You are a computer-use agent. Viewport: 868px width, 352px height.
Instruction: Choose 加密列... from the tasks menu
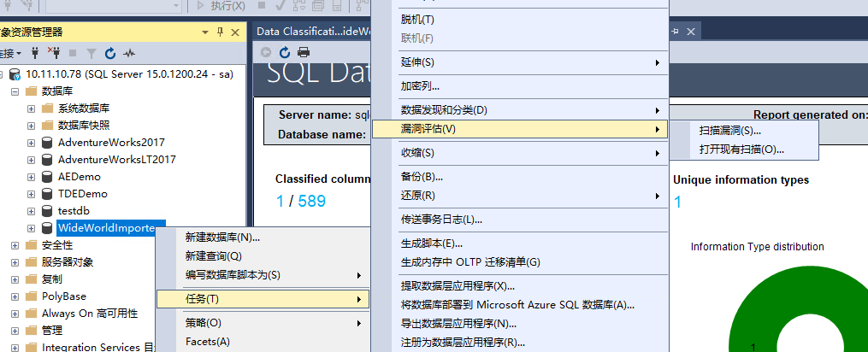tap(519, 86)
